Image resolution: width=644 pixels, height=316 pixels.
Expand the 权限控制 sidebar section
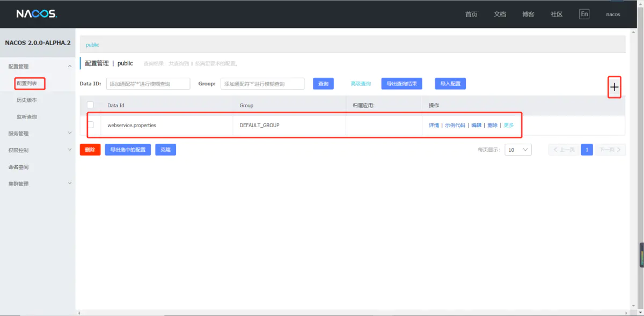click(38, 150)
